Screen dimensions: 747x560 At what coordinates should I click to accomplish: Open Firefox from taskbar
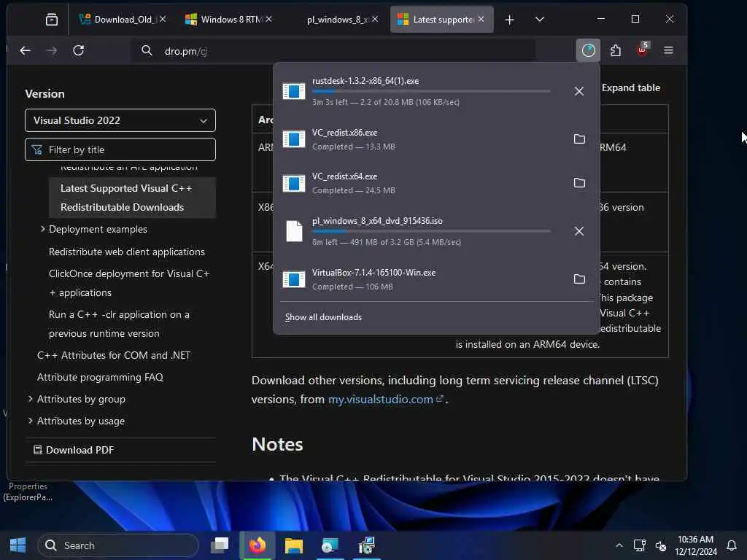(258, 545)
